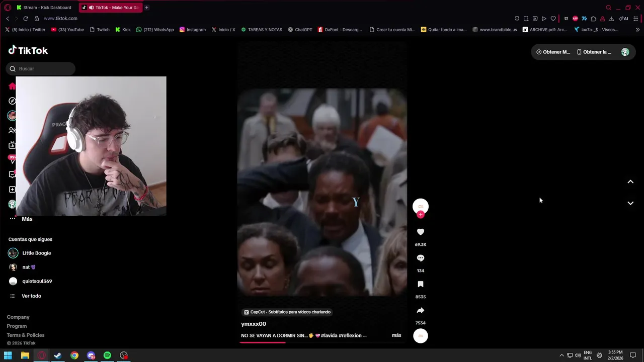This screenshot has height=362, width=644.
Task: Open the Opera menu logo
Action: pos(8,8)
